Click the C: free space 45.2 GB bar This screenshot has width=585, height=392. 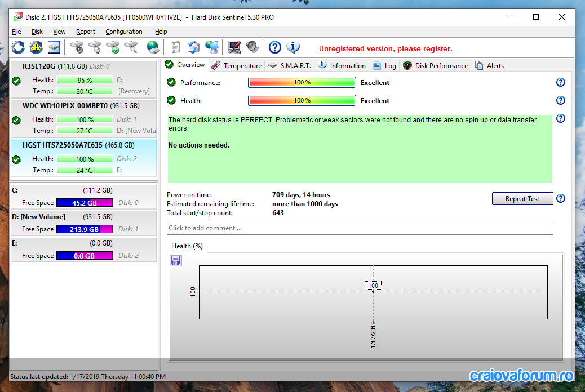coord(85,203)
